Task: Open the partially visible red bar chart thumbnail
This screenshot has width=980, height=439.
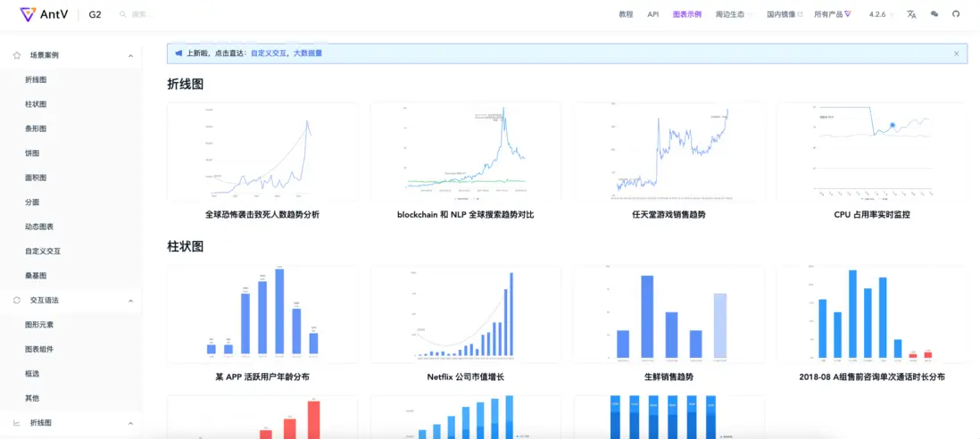Action: (x=262, y=418)
